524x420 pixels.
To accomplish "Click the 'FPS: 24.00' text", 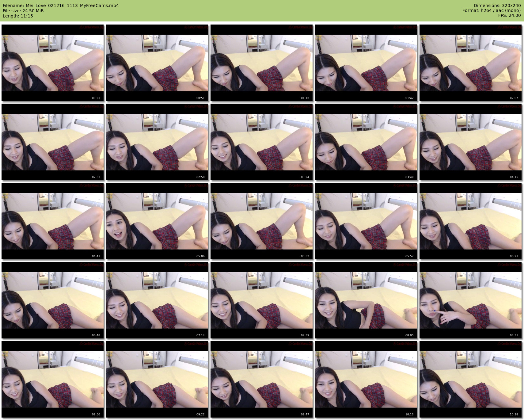I will click(509, 15).
